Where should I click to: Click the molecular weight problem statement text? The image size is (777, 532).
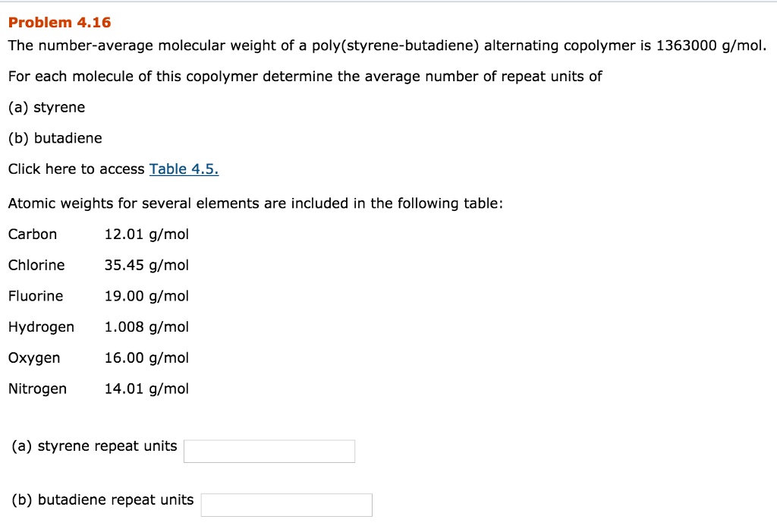pos(385,46)
